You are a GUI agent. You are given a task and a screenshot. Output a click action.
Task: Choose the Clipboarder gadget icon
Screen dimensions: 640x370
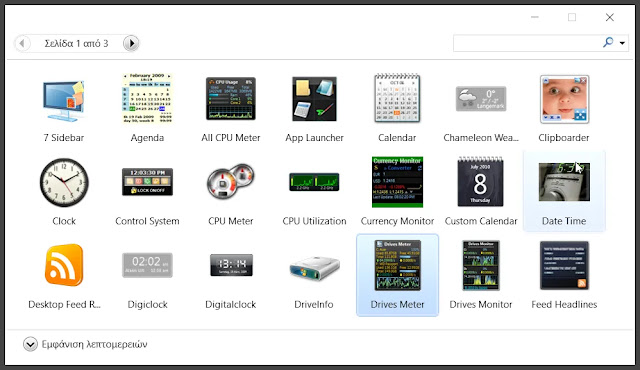click(x=564, y=99)
